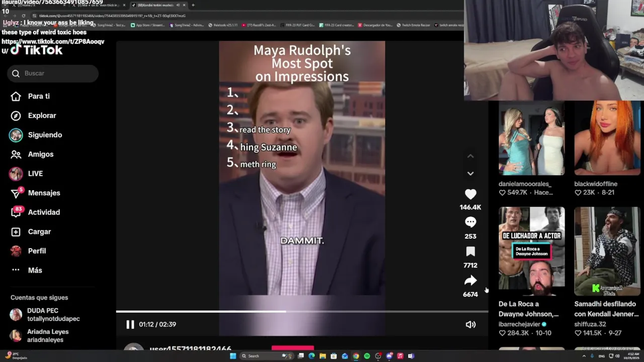Open blackwidoffline video thumbnail
The width and height of the screenshot is (644, 362).
click(607, 138)
